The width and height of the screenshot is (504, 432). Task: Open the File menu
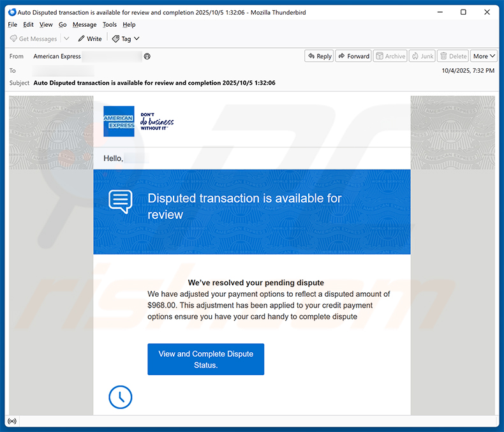13,25
